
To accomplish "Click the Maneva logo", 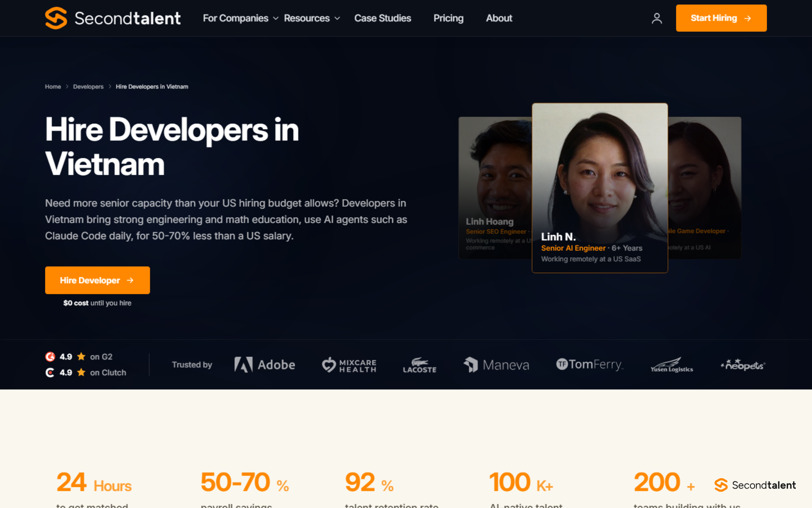I will (496, 365).
